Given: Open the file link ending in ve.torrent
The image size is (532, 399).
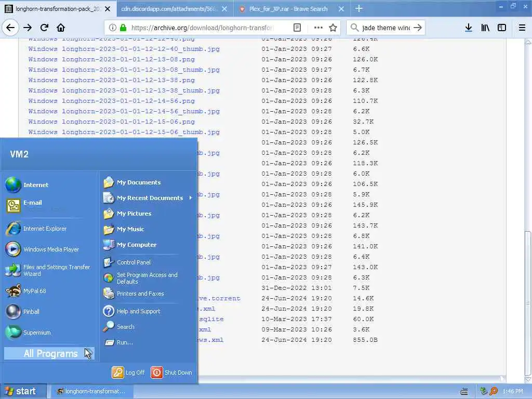Looking at the screenshot, I should pos(219,299).
